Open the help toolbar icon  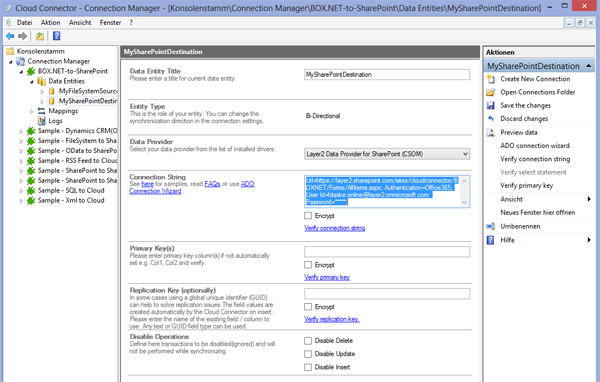(57, 36)
